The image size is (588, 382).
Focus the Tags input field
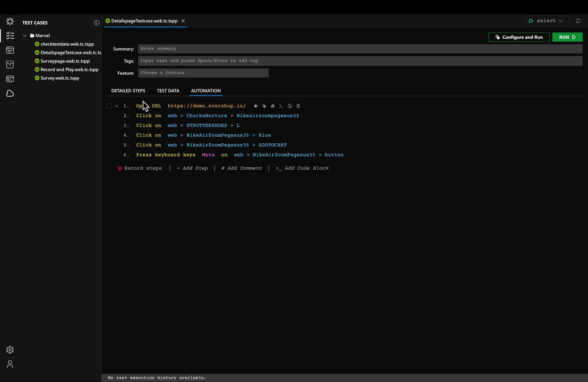click(x=360, y=60)
